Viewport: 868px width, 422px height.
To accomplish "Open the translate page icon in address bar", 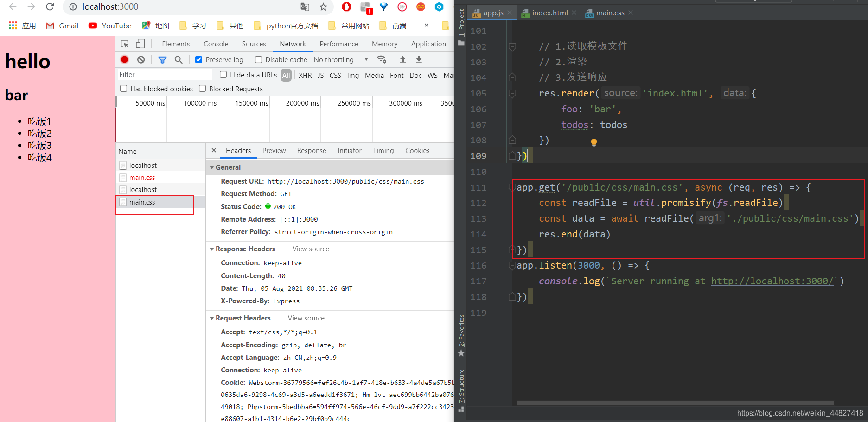I will pyautogui.click(x=305, y=7).
